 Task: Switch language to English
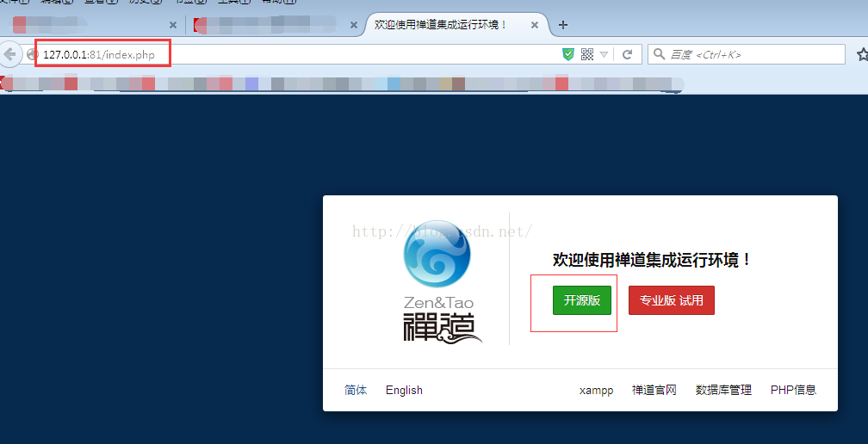(404, 390)
